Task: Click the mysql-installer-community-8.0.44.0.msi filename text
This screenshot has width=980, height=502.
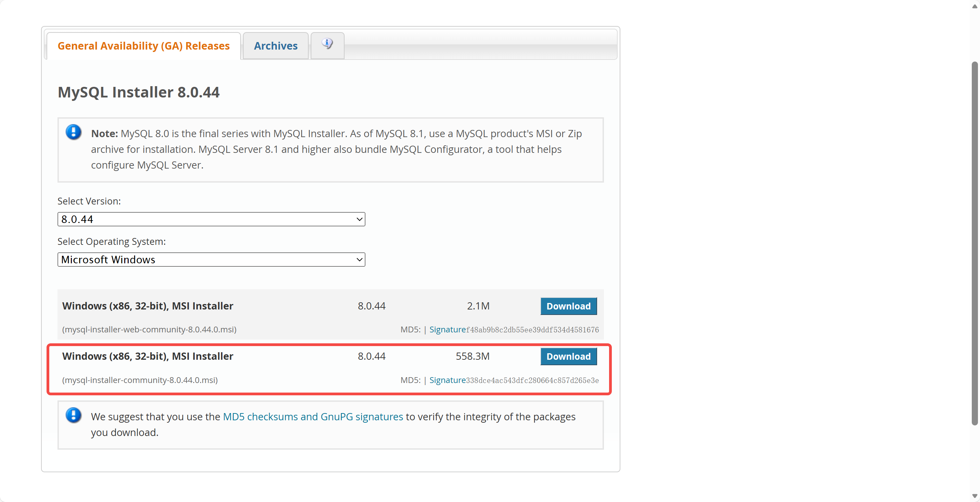Action: 140,380
